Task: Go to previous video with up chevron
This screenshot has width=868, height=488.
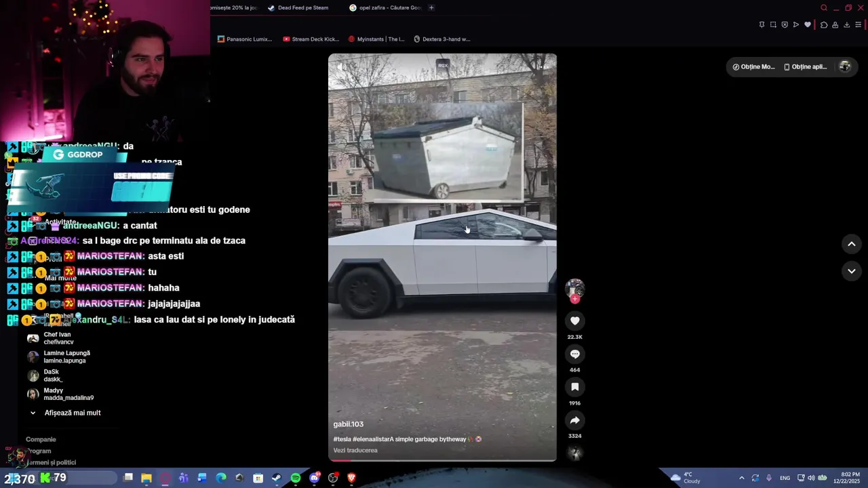Action: (x=852, y=244)
